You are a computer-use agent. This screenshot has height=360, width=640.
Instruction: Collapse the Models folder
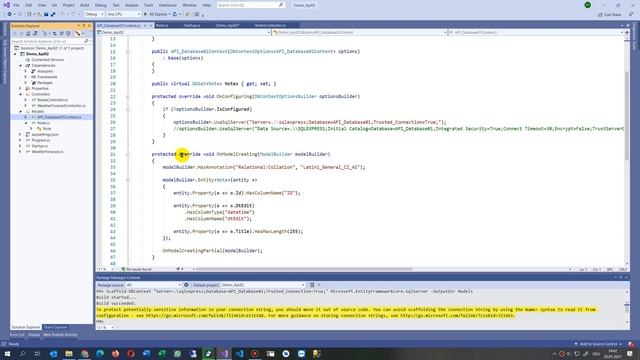coord(21,111)
